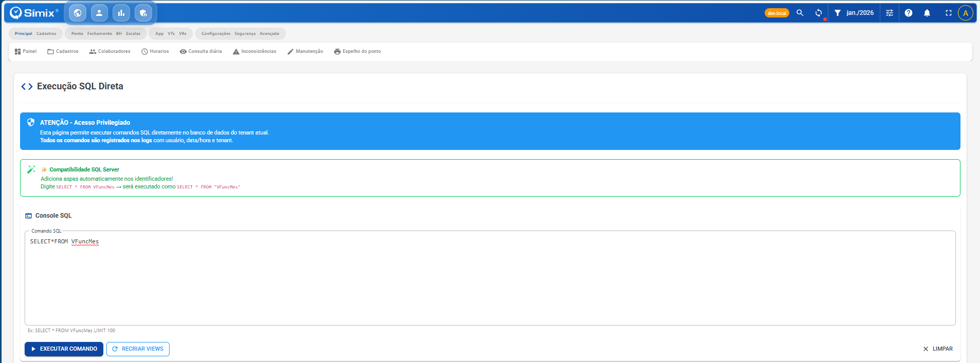Click the Execução SQL Direta code icon
Viewport: 980px width, 363px height.
click(27, 86)
